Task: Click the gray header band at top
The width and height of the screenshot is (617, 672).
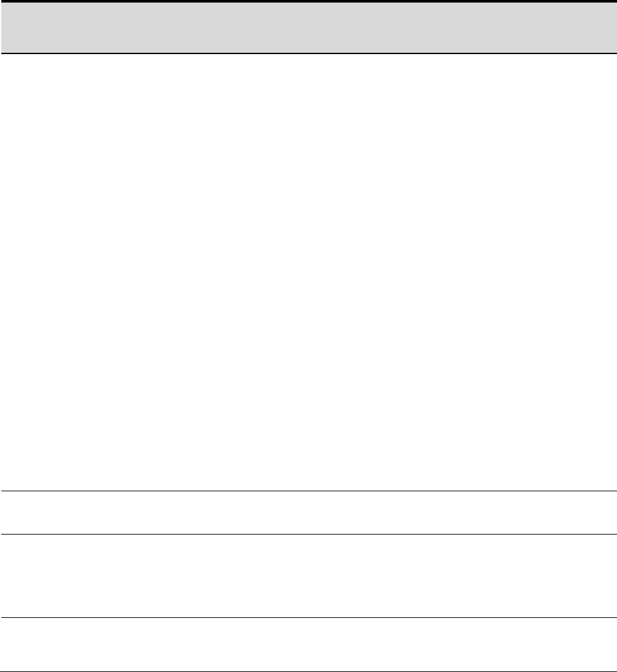Action: click(308, 28)
